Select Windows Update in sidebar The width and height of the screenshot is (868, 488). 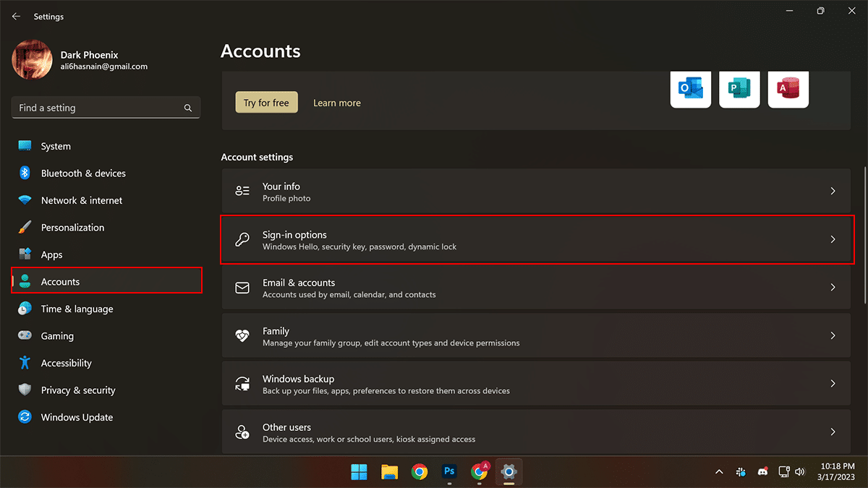77,417
